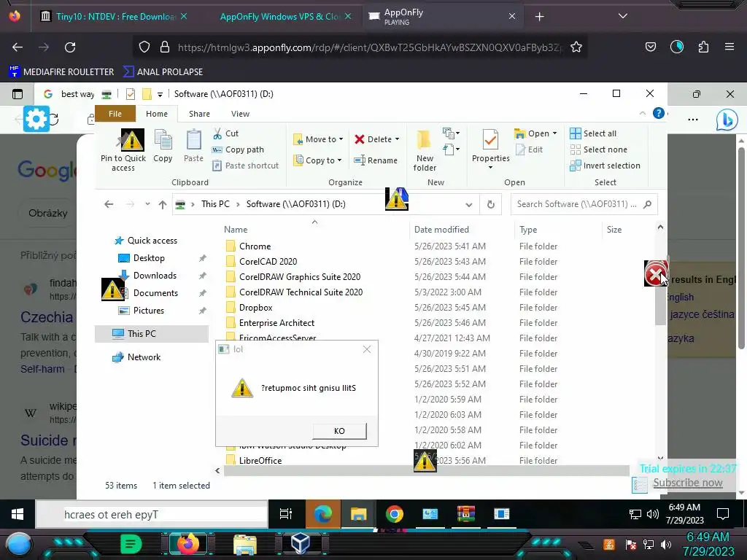747x560 pixels.
Task: Select This PC in navigation pane
Action: (152, 334)
